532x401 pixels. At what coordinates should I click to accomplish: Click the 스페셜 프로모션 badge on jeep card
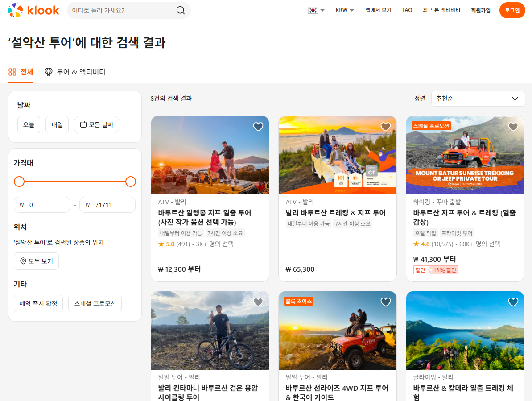click(x=431, y=126)
